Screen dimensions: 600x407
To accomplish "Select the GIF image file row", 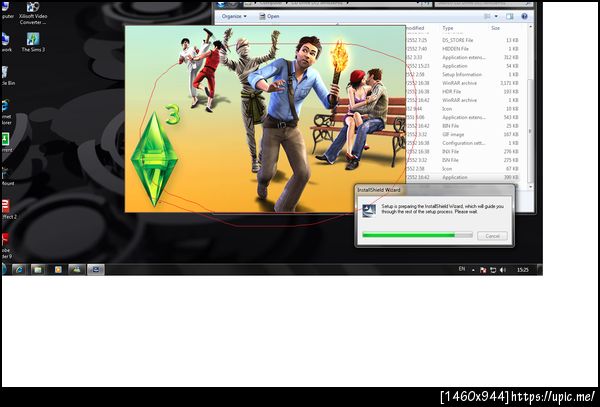I will (x=463, y=135).
